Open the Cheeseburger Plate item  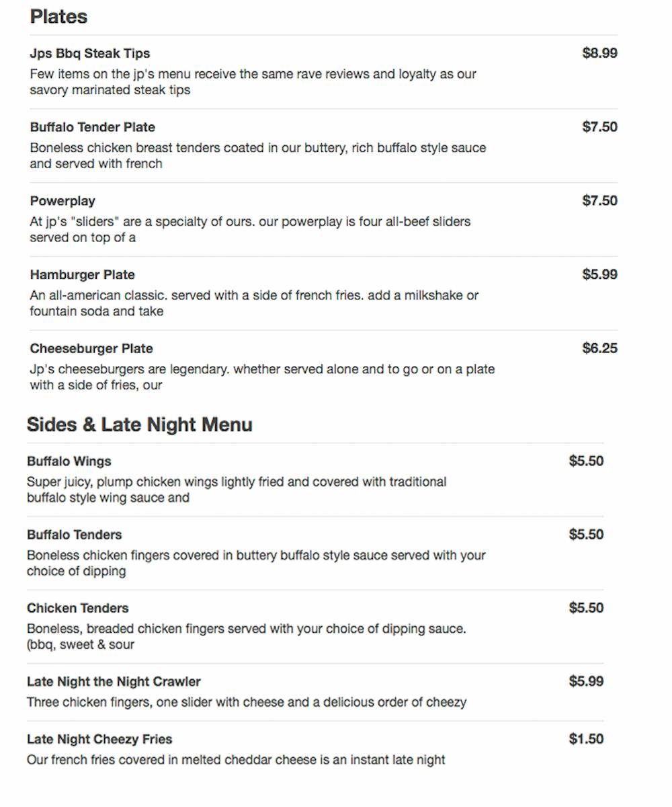pos(91,348)
